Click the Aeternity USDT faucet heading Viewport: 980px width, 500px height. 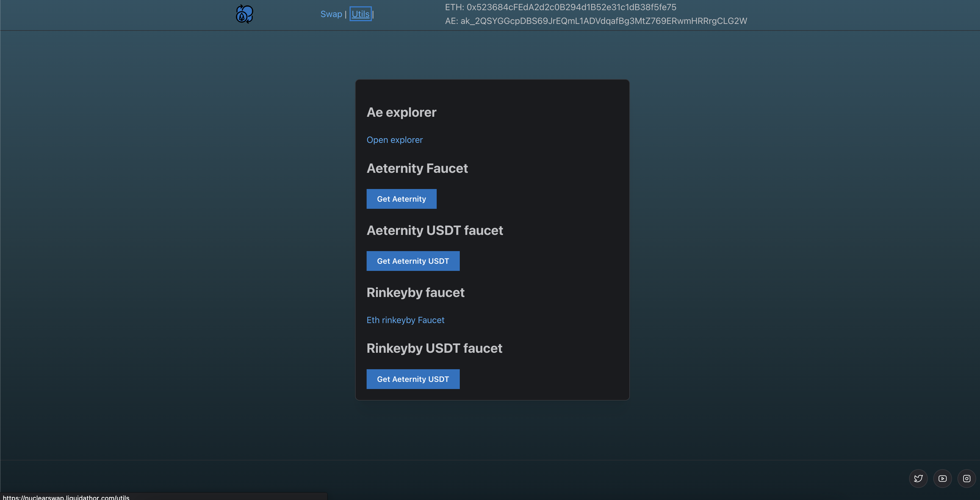point(434,230)
